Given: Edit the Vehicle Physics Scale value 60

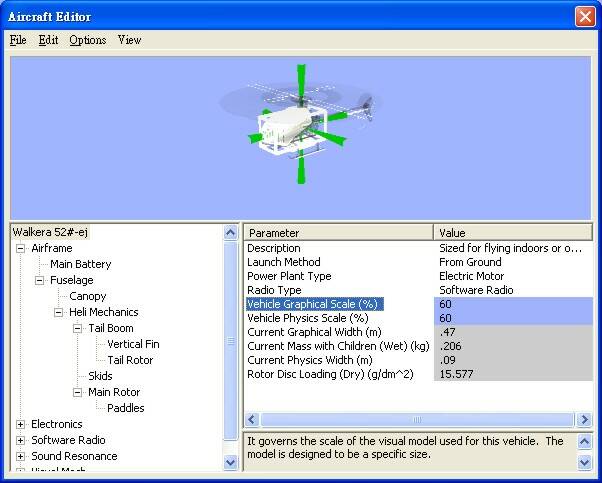Looking at the screenshot, I should 513,318.
